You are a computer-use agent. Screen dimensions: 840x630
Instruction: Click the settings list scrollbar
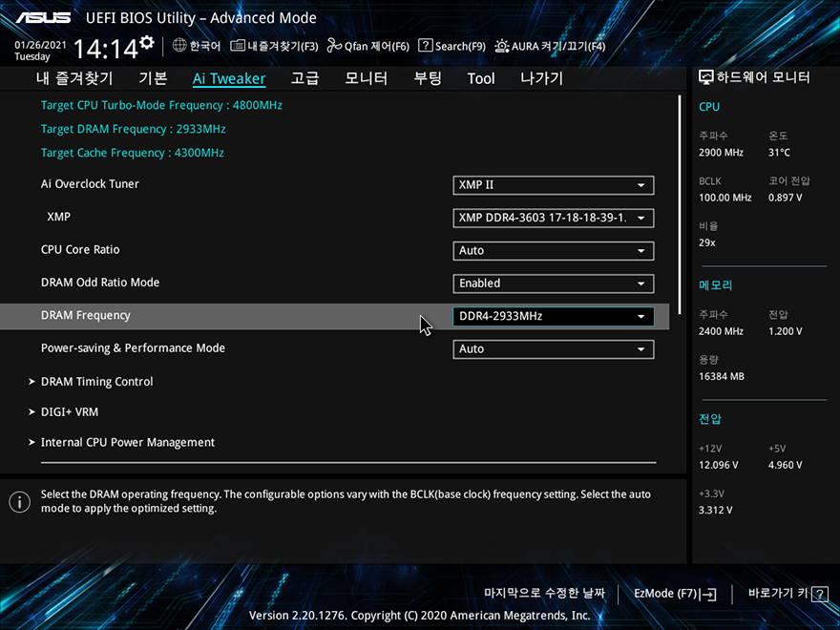coord(680,204)
